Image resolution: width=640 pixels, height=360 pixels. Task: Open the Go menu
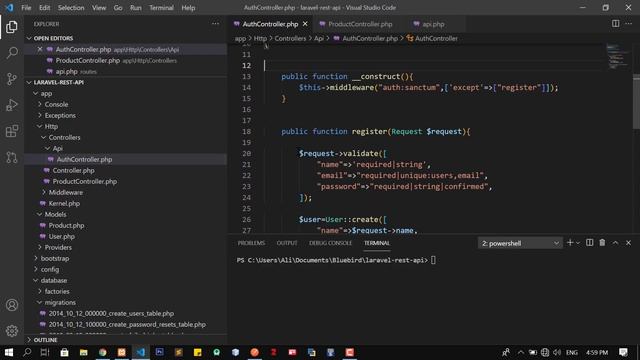118,8
